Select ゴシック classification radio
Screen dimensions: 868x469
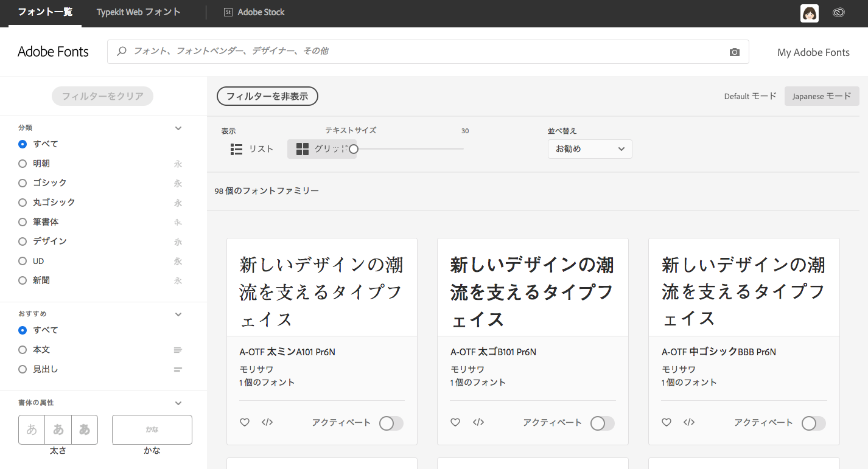click(x=23, y=183)
